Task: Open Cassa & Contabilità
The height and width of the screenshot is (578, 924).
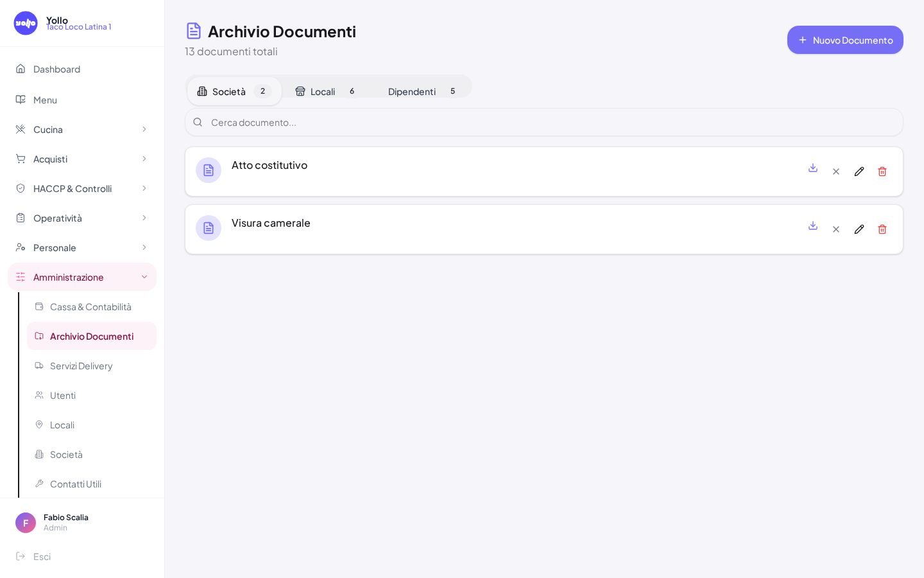Action: coord(92,306)
